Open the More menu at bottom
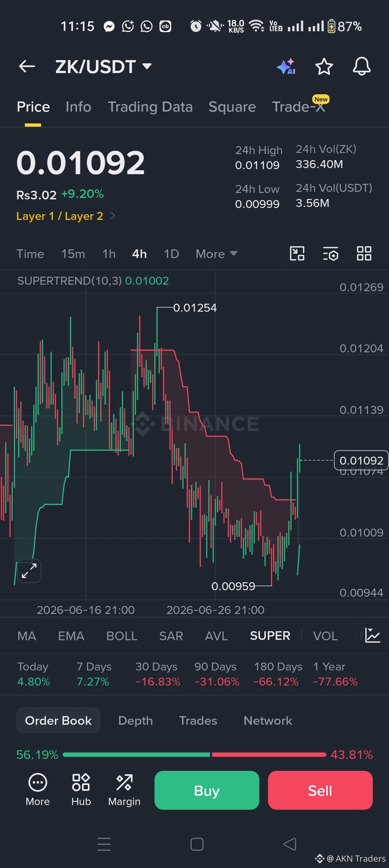This screenshot has width=389, height=868. (38, 790)
